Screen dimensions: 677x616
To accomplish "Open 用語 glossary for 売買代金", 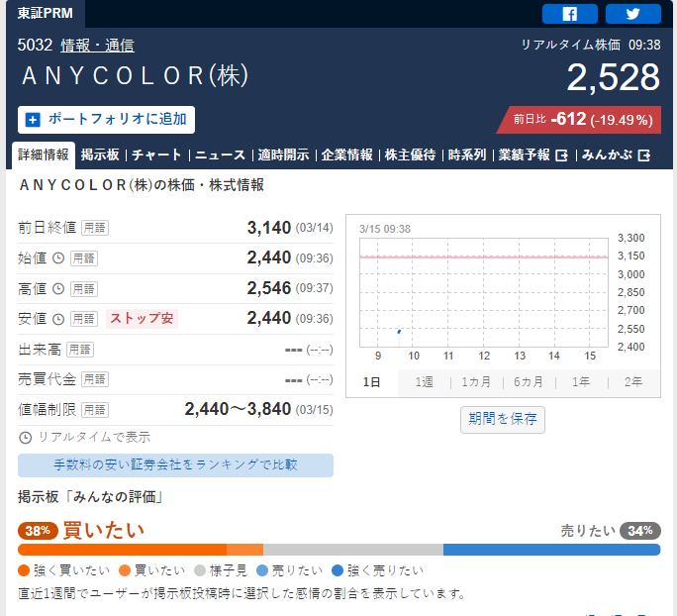I will pos(95,379).
